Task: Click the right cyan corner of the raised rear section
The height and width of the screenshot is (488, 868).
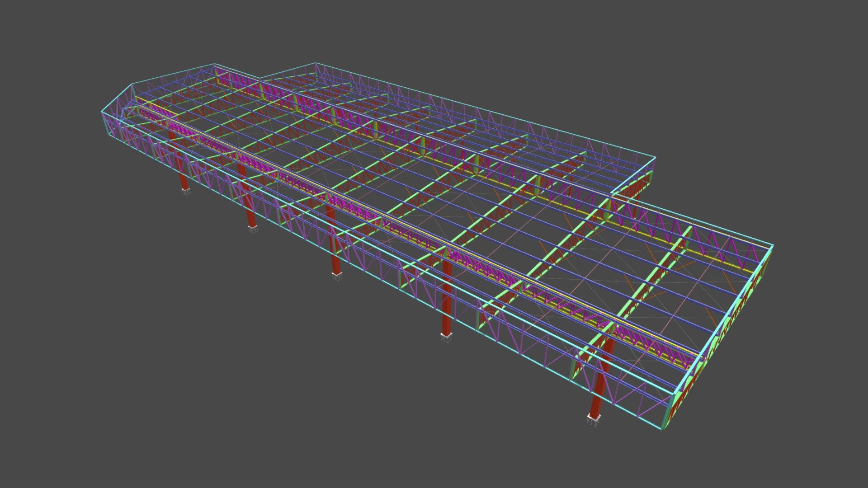Action: (655, 157)
